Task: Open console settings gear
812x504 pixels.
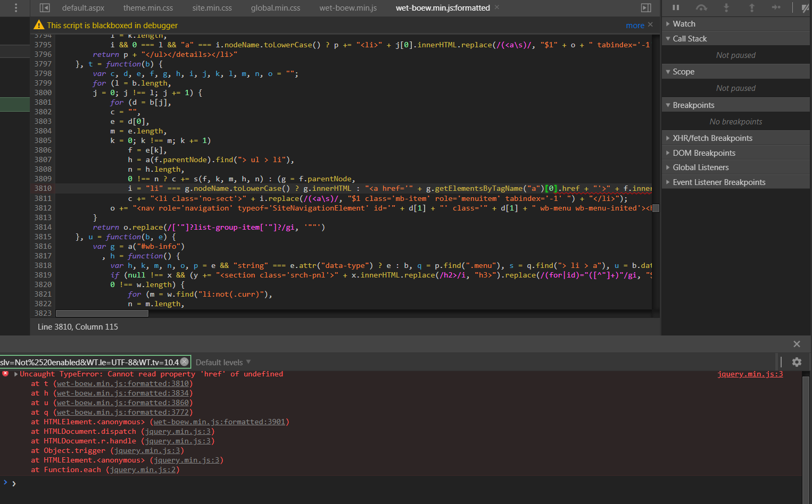Action: 797,362
